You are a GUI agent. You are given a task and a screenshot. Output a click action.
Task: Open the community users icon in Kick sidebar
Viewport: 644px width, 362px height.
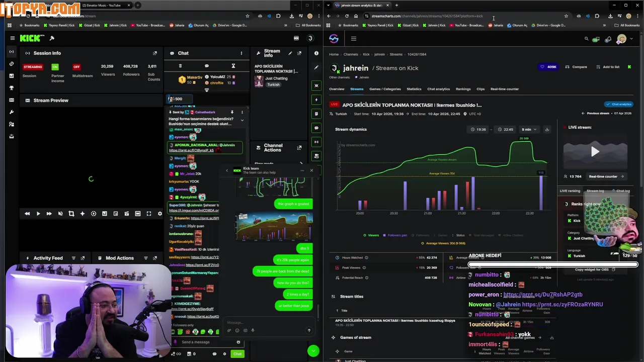click(12, 124)
